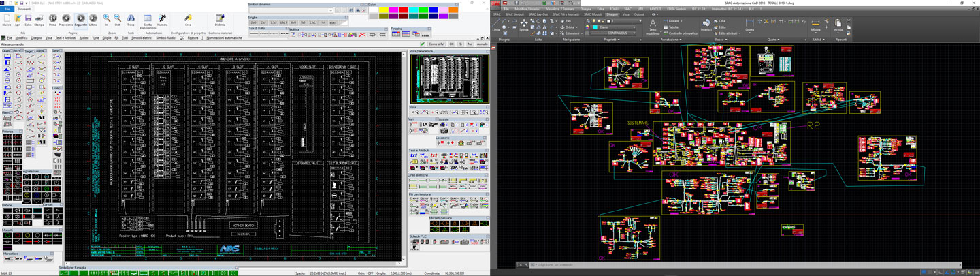
Task: Click the Come si fa? button
Action: 436,44
